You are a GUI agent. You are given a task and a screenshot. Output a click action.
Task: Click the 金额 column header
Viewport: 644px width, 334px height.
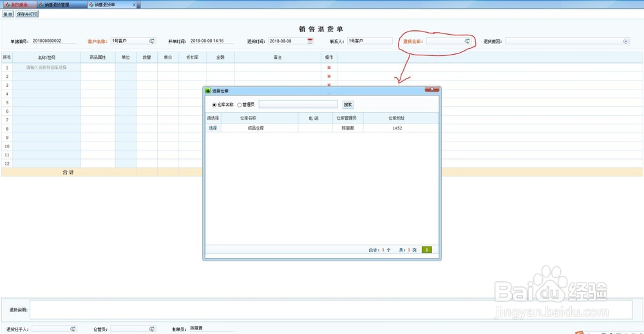220,57
